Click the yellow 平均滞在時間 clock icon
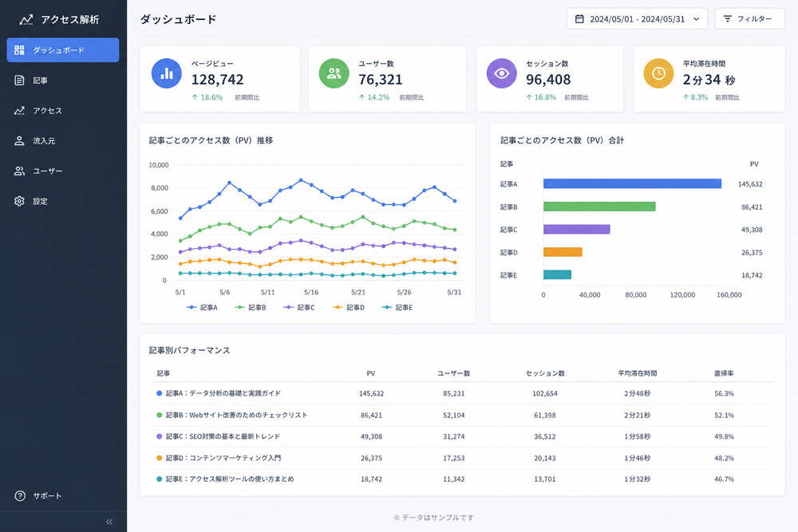The image size is (798, 532). pos(658,73)
